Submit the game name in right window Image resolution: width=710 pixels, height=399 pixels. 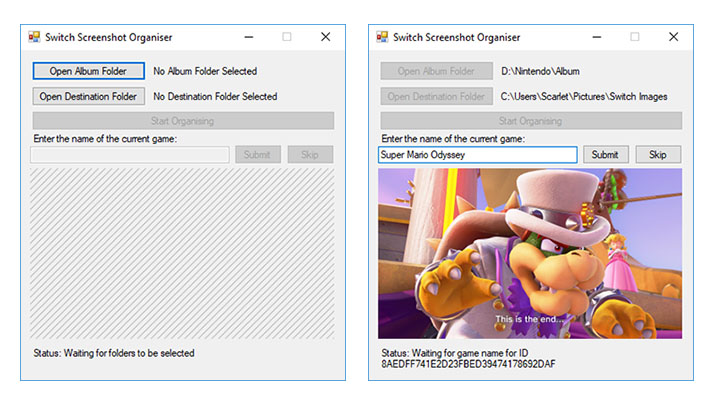605,154
